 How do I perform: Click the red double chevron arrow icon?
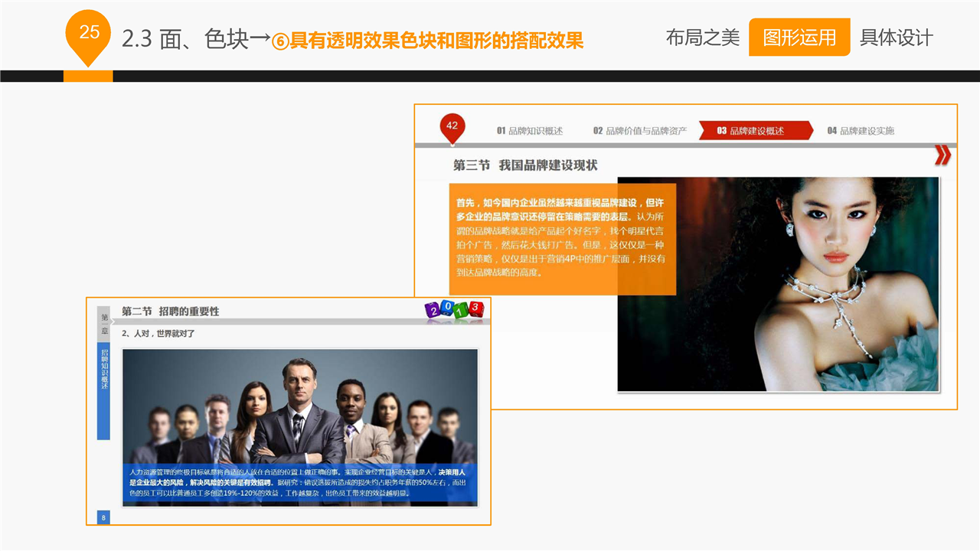(942, 156)
